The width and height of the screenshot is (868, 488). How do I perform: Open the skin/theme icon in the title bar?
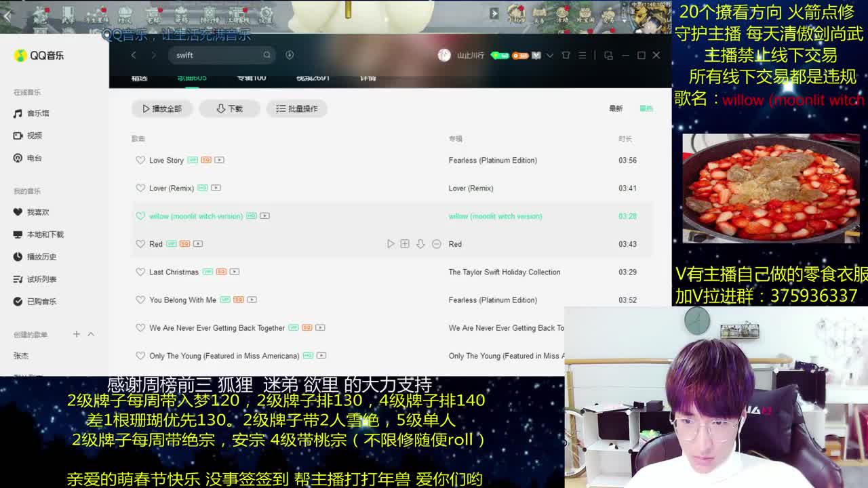click(x=566, y=56)
